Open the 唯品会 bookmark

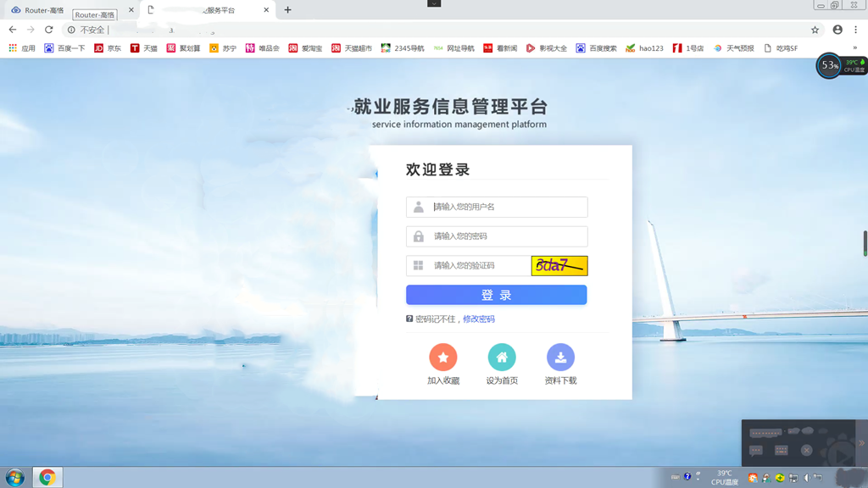pyautogui.click(x=263, y=48)
